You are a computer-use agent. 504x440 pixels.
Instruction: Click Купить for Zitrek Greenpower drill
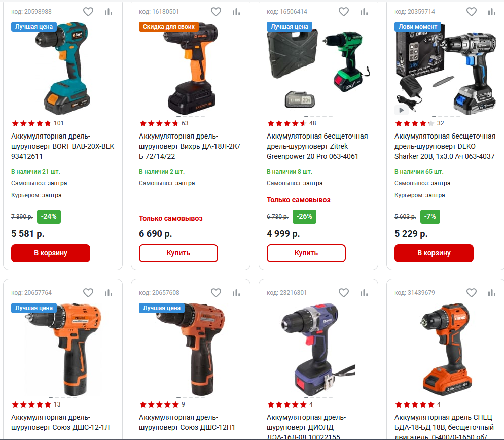click(306, 253)
